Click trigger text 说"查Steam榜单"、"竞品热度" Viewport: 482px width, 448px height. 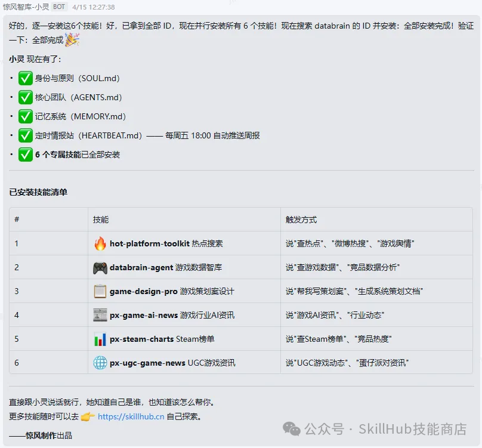point(338,339)
